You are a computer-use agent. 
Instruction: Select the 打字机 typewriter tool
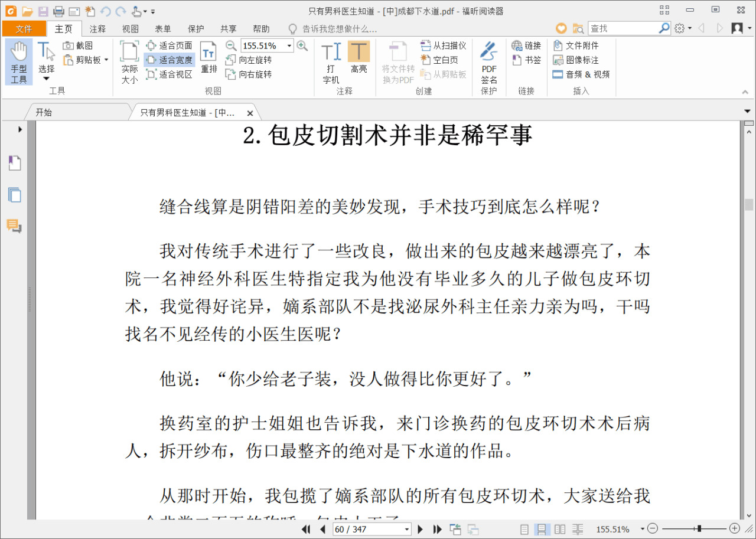[x=331, y=62]
